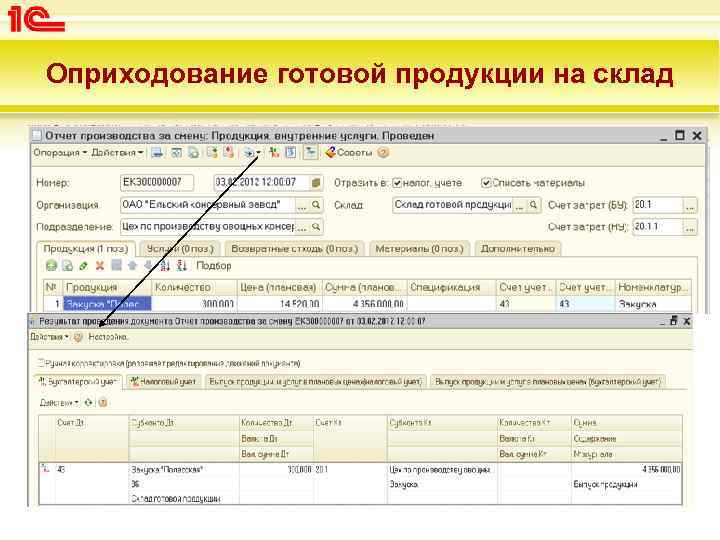Open Действия menu in result window toolbar

click(49, 337)
